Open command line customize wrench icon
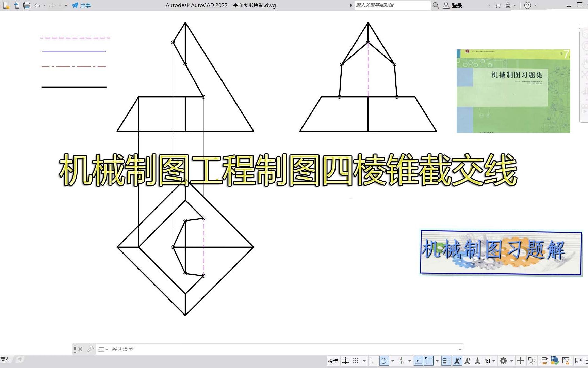The image size is (588, 368). (91, 349)
